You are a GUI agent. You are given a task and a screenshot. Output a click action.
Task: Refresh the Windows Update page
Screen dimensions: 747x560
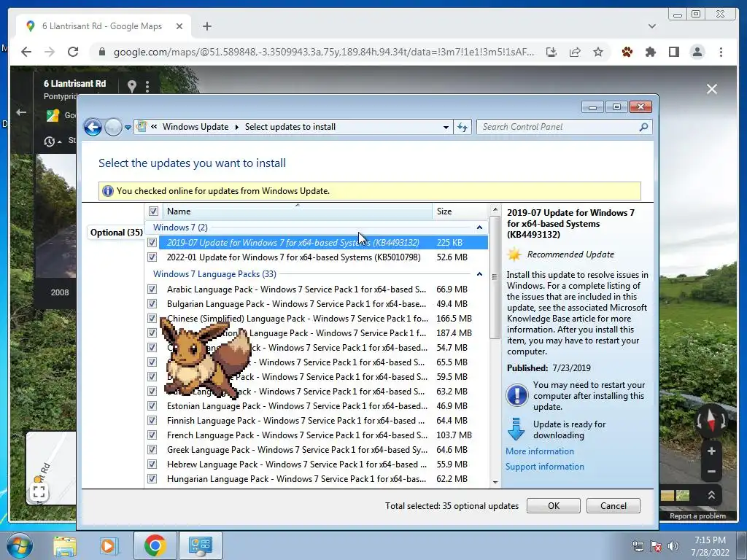pyautogui.click(x=462, y=127)
